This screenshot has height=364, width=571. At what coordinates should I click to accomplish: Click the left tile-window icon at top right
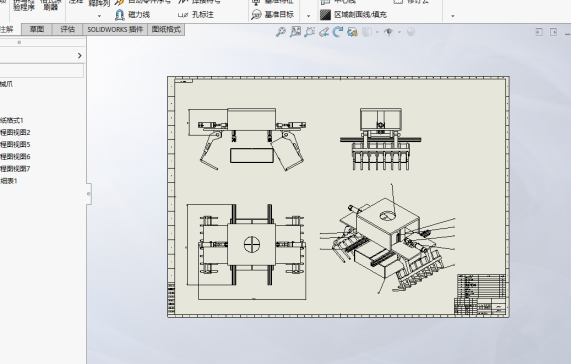(x=539, y=32)
